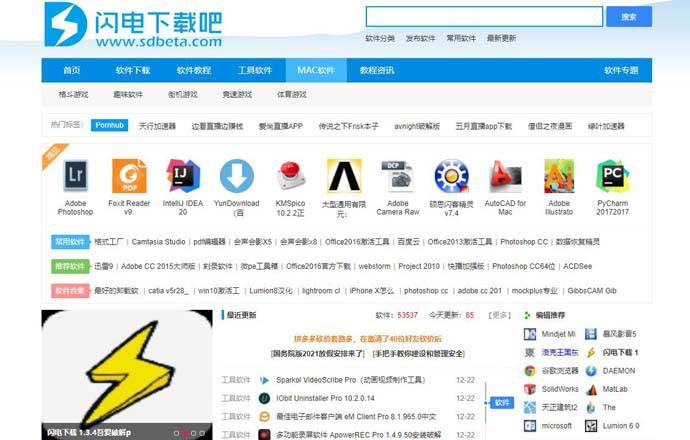Open the Adobe Camera Raw icon
This screenshot has height=440, width=690.
pyautogui.click(x=398, y=176)
